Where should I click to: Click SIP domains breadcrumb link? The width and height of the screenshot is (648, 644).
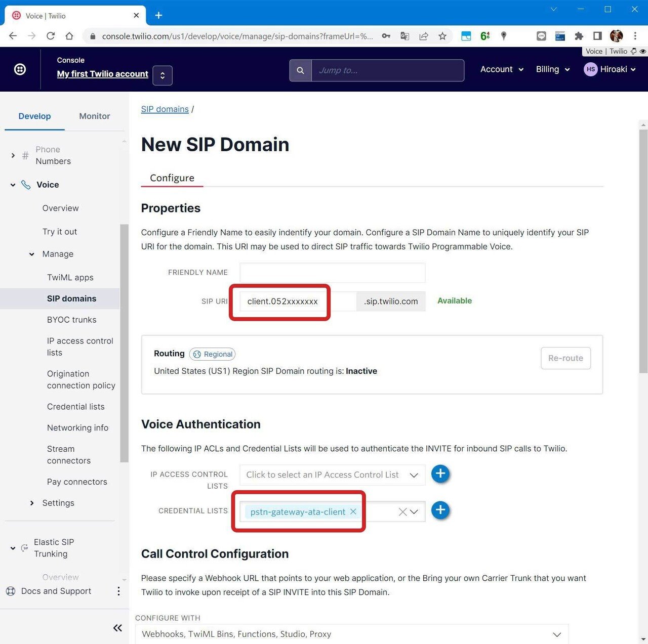click(x=165, y=109)
